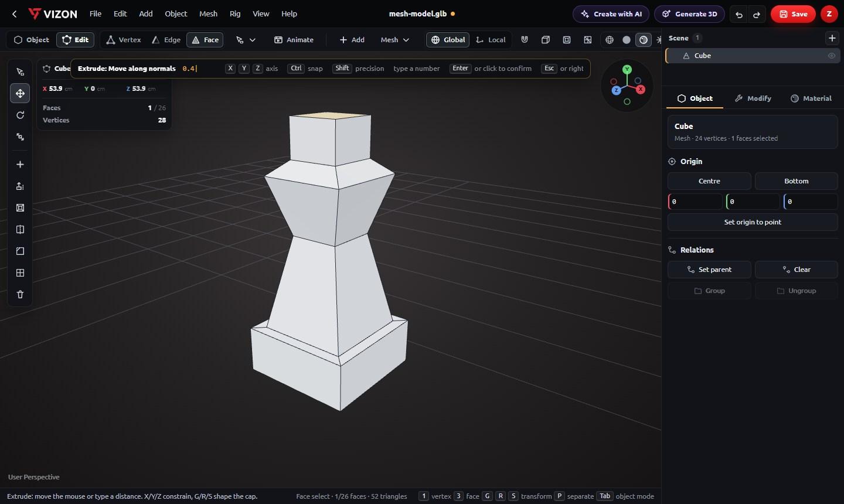
Task: Click the trash delete tool
Action: tap(20, 295)
